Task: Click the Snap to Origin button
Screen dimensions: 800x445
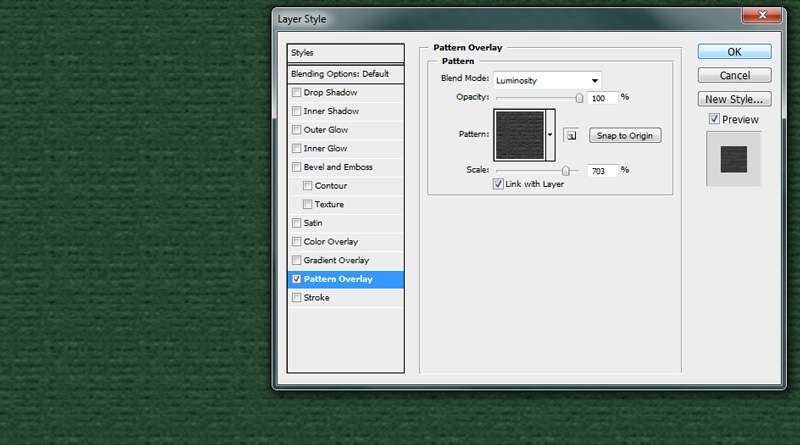Action: click(624, 135)
